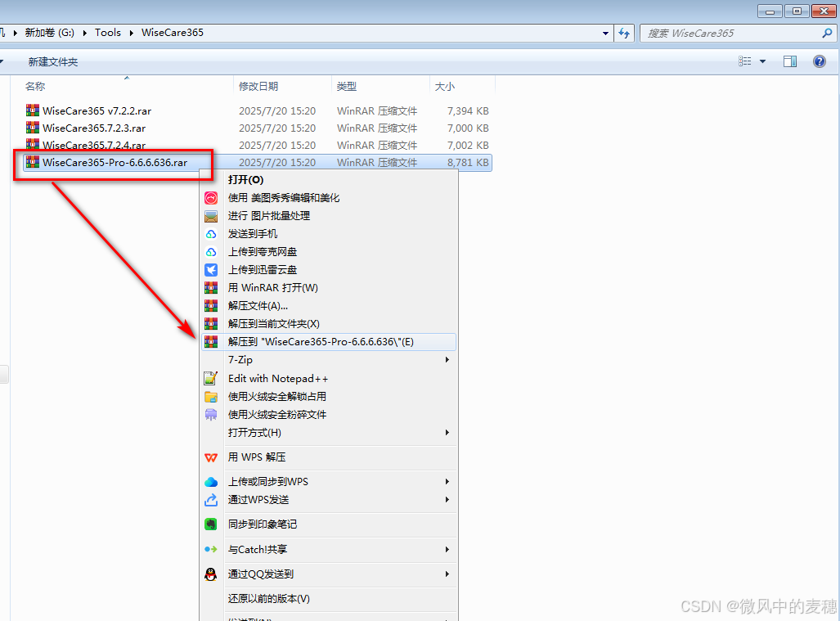The width and height of the screenshot is (840, 621).
Task: Click the WPS cloud sync icon
Action: [x=211, y=482]
